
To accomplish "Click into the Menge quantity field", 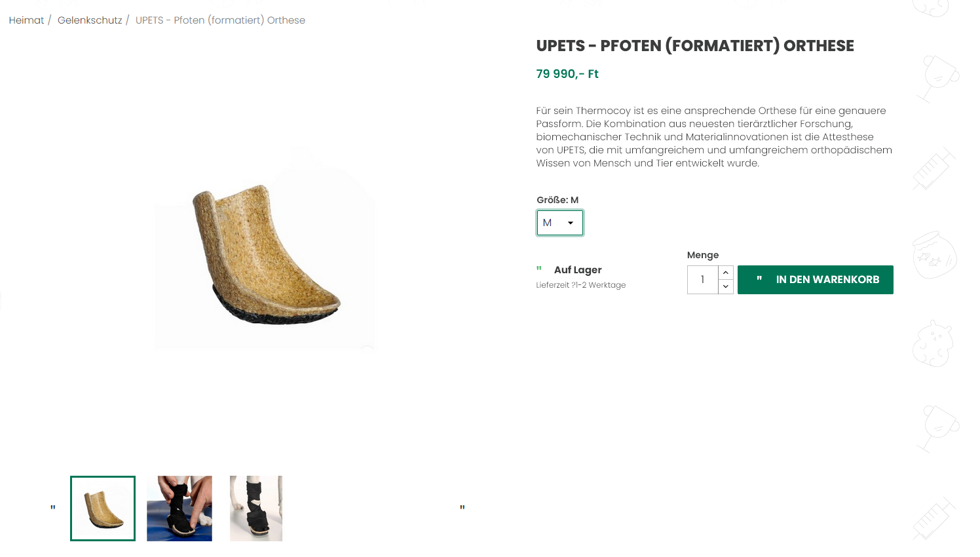I will click(x=703, y=280).
